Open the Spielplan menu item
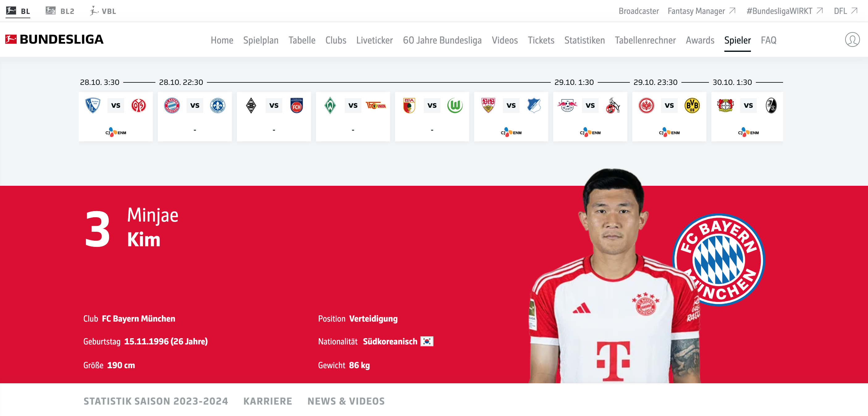Image resolution: width=868 pixels, height=416 pixels. [261, 40]
